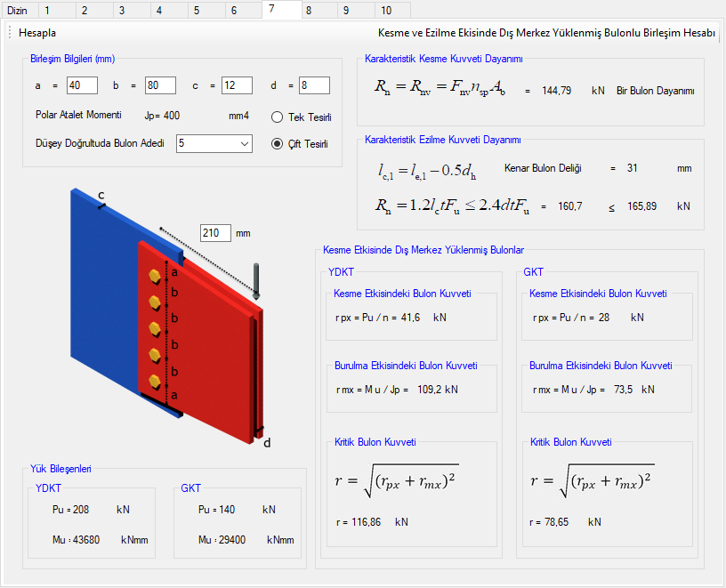The height and width of the screenshot is (588, 726).
Task: Click the 'c' thickness input field
Action: pyautogui.click(x=237, y=85)
